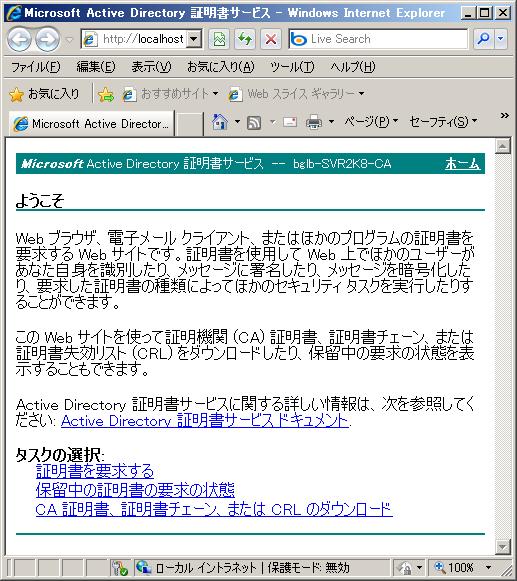Click the IE logo icon in title bar
517x581 pixels.
(x=14, y=13)
